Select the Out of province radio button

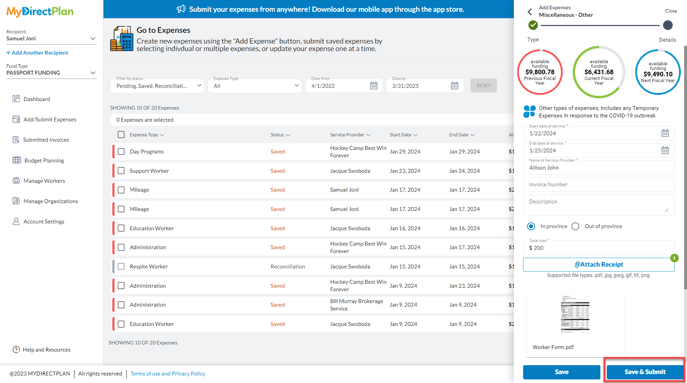click(x=575, y=226)
